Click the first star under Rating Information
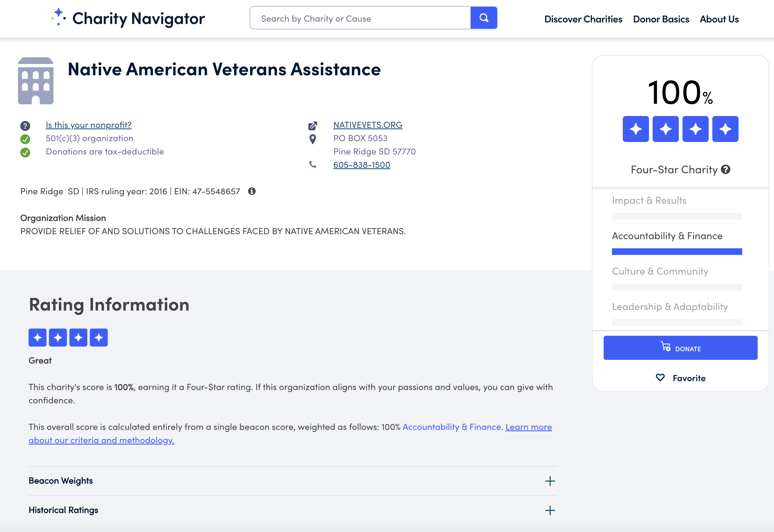 37,337
